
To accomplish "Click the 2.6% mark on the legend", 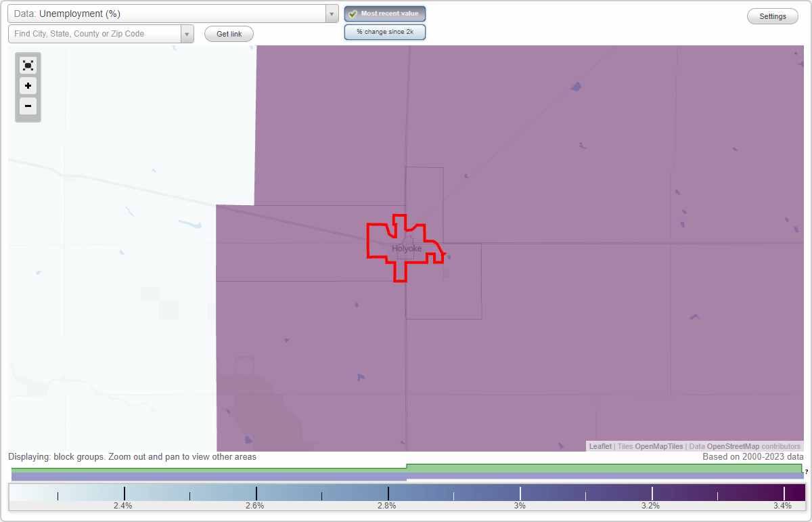I will (255, 506).
